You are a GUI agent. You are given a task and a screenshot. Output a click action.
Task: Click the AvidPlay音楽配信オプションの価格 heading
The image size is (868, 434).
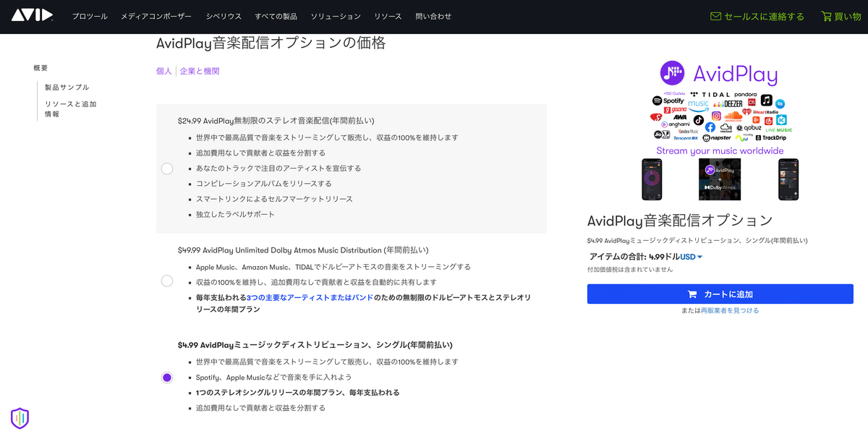point(271,43)
